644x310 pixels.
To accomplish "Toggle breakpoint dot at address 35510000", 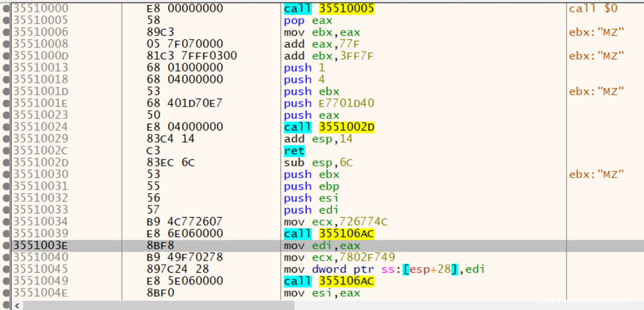I will click(x=6, y=9).
